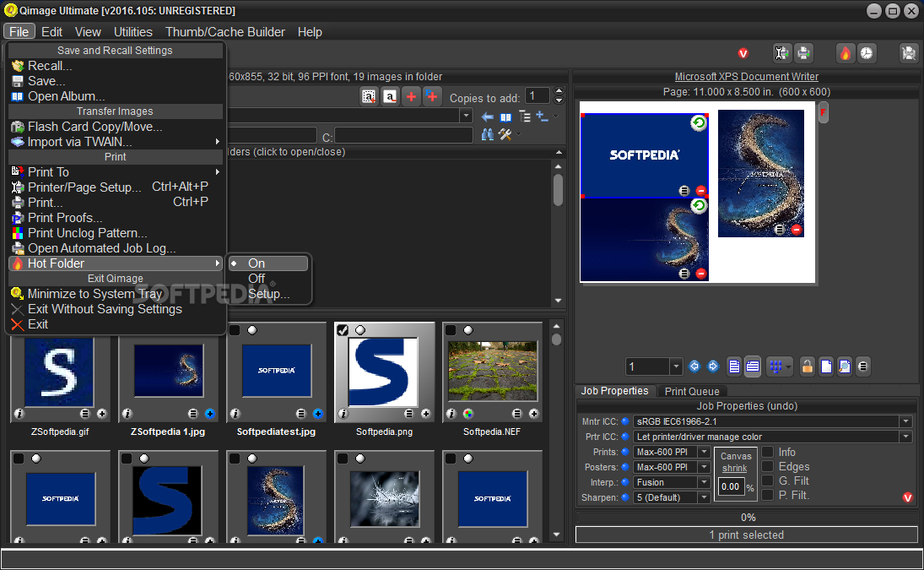
Task: Open the Prtr ICC color management dropdown
Action: tap(905, 437)
